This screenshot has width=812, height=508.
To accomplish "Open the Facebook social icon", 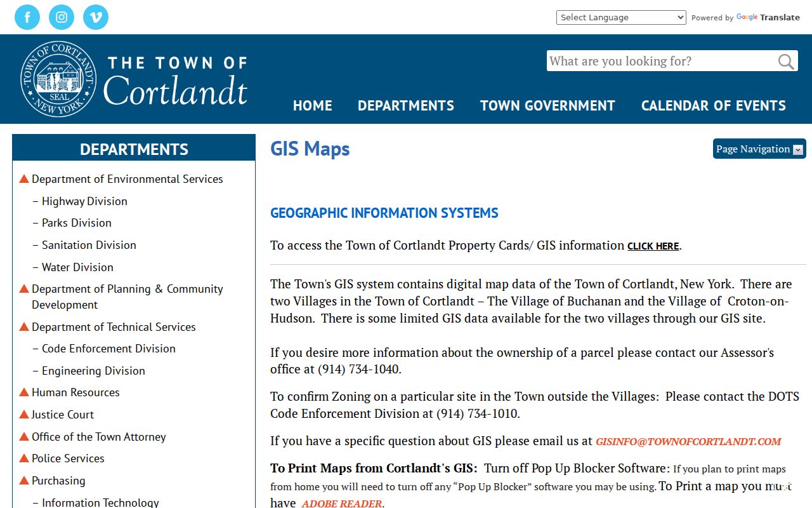I will [27, 17].
